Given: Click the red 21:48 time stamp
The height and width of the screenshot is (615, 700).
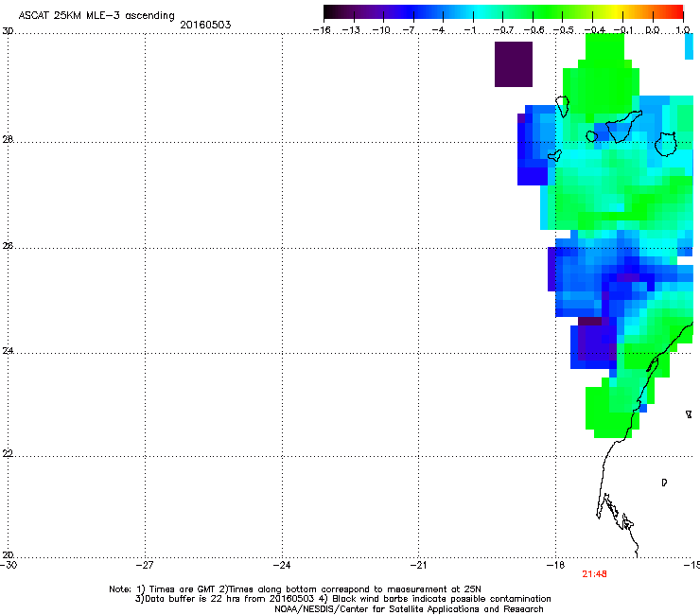Looking at the screenshot, I should (x=594, y=574).
